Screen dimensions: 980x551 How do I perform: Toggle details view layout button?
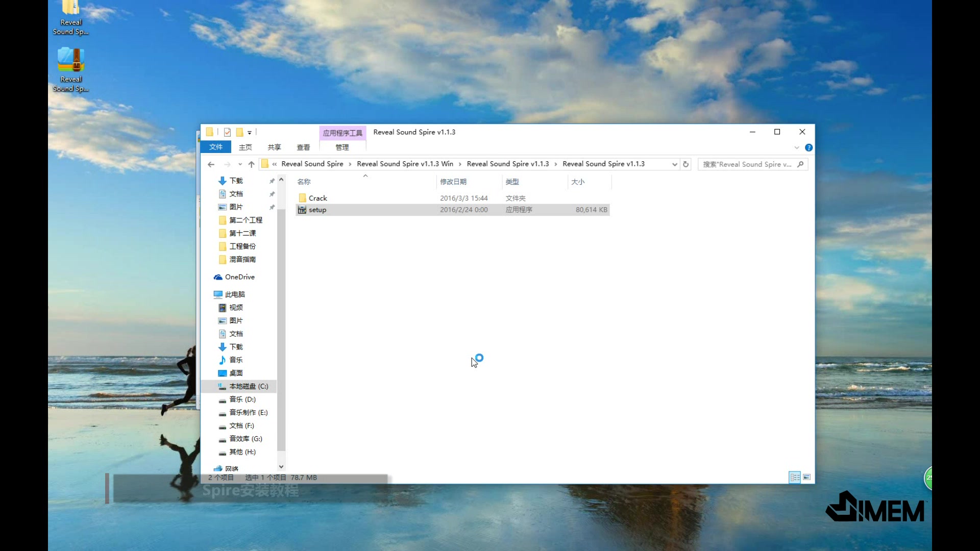click(795, 477)
